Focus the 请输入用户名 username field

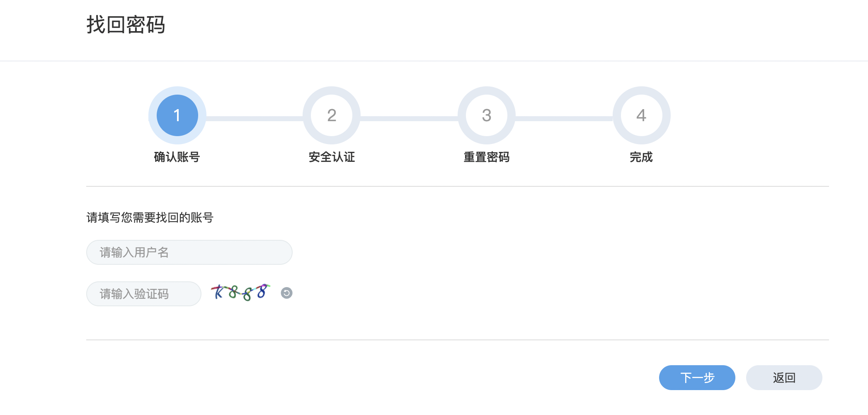(x=189, y=252)
